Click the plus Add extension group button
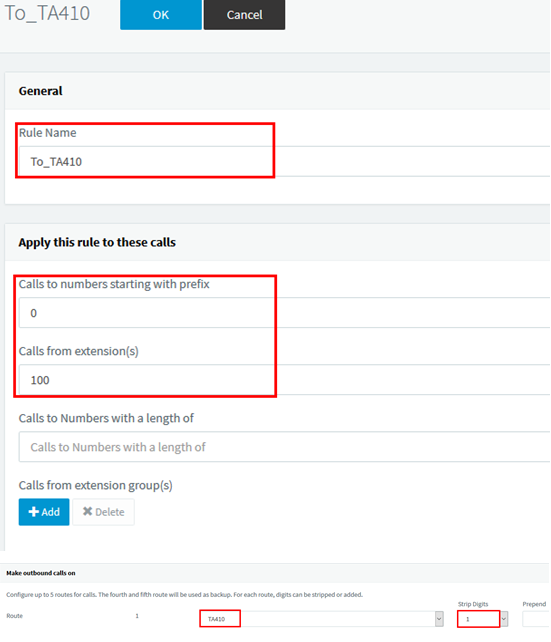 pyautogui.click(x=44, y=512)
